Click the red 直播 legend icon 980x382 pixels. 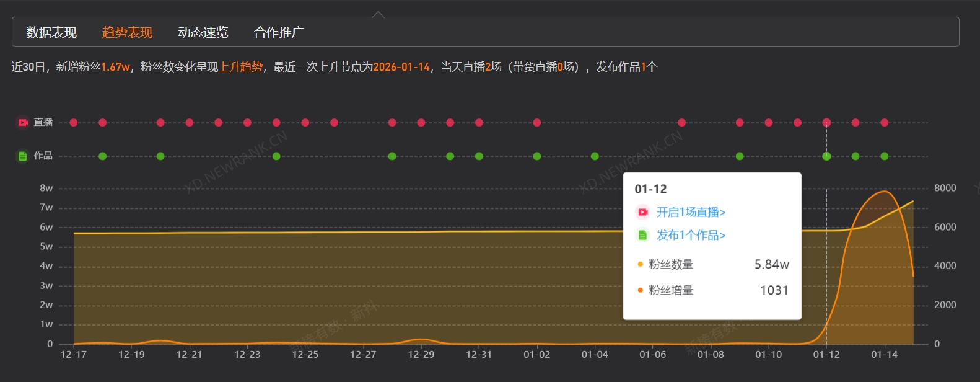(23, 123)
